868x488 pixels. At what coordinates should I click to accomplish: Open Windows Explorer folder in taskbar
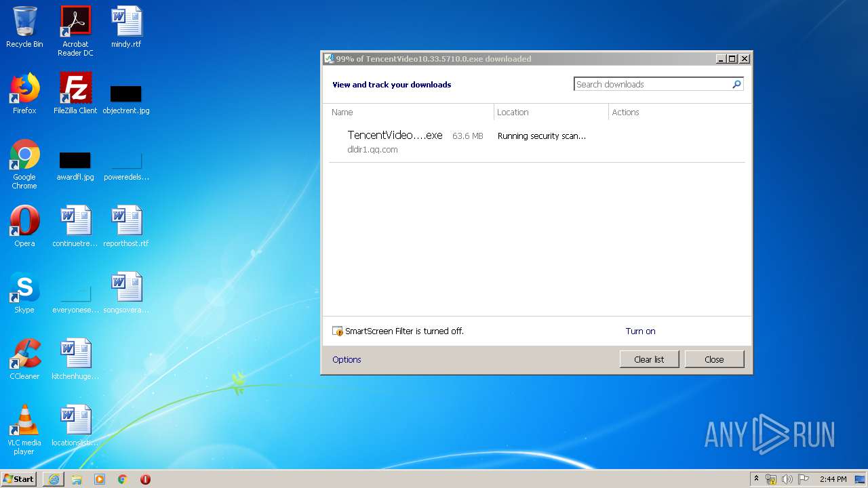pyautogui.click(x=77, y=479)
